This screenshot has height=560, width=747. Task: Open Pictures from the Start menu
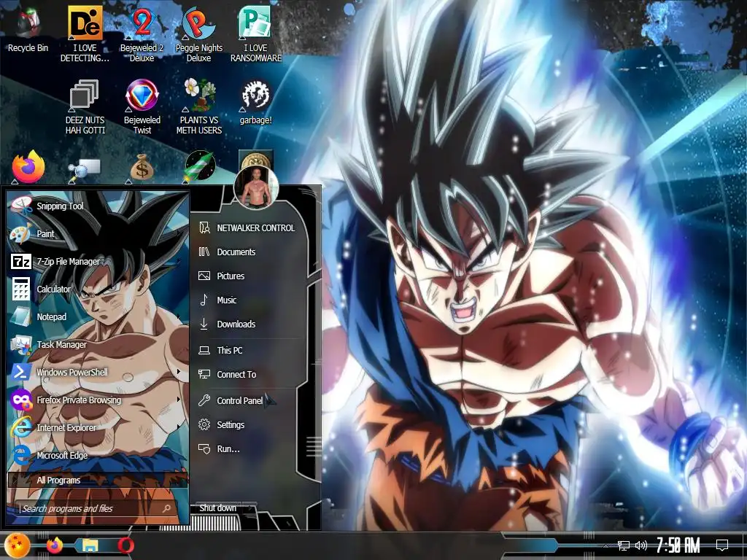tap(249, 276)
